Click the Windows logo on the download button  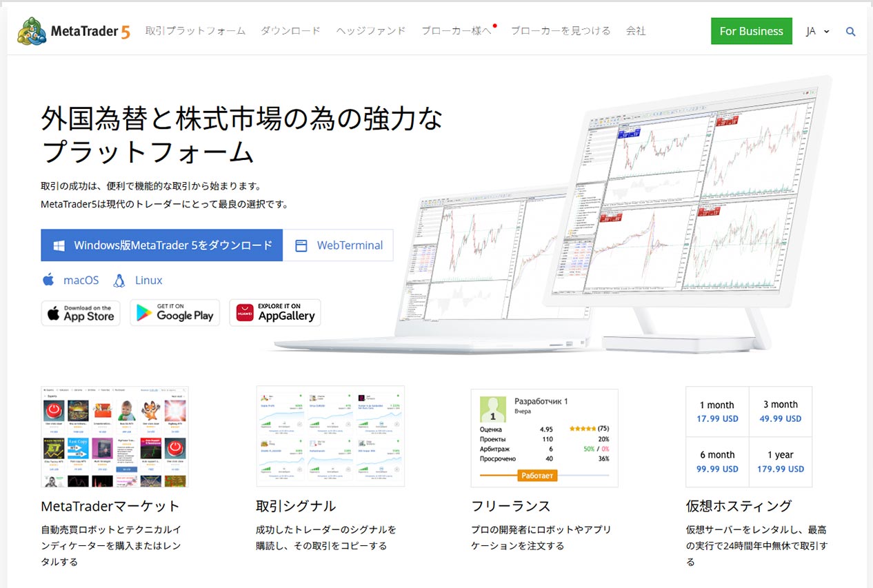60,245
